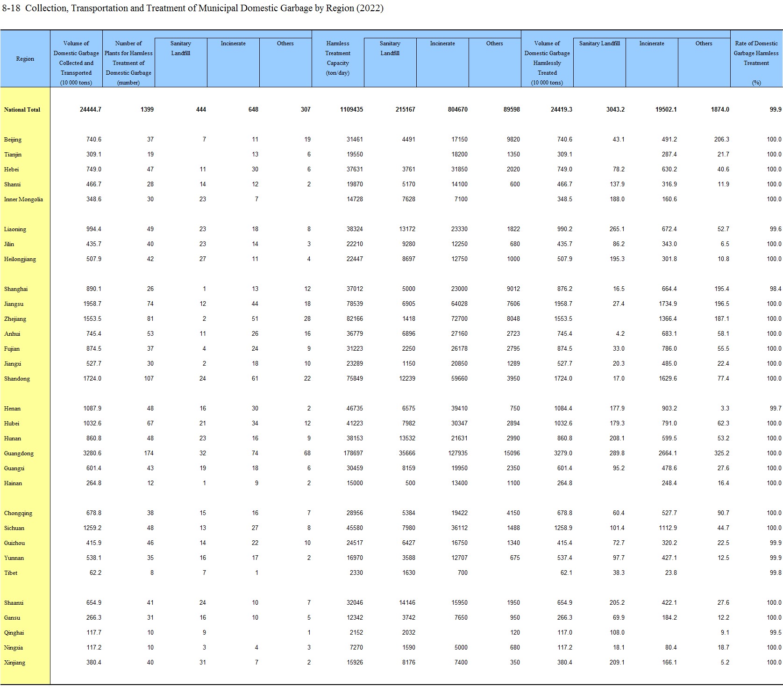Select Guangdong plant count 174

149,453
